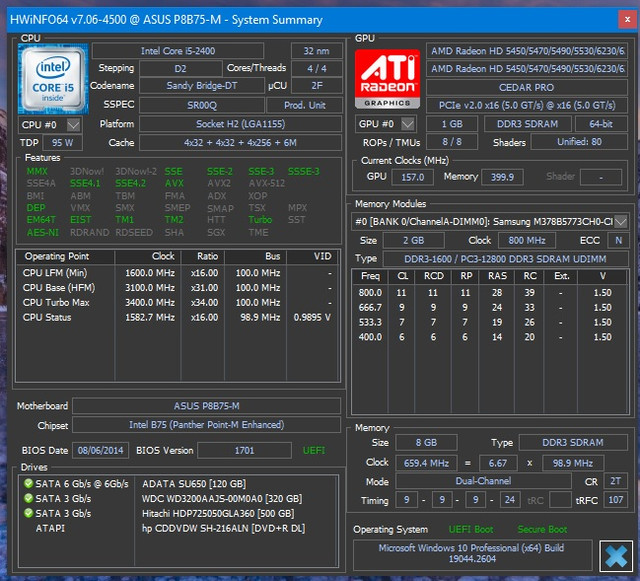
Task: Click the WDC WD3200AAJS drive status icon
Action: [28, 499]
